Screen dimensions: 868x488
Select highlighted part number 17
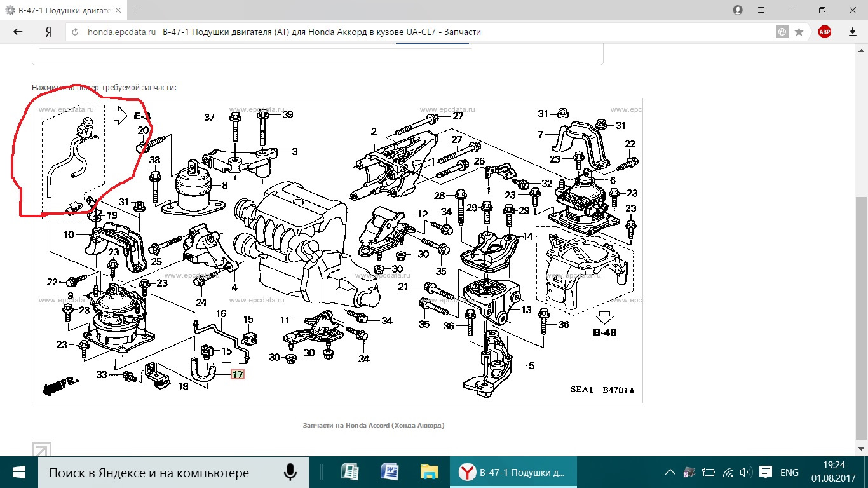point(237,375)
